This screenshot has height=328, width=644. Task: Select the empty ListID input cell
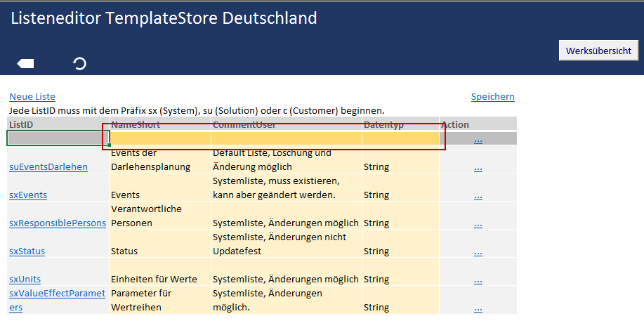pos(58,138)
